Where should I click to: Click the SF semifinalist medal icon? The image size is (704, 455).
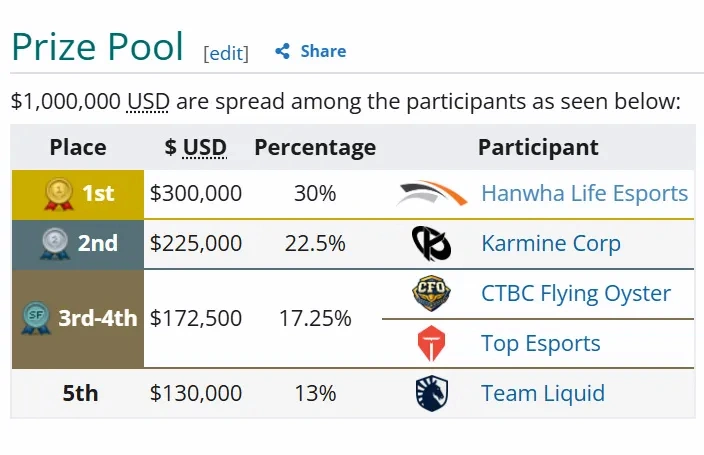pyautogui.click(x=36, y=318)
